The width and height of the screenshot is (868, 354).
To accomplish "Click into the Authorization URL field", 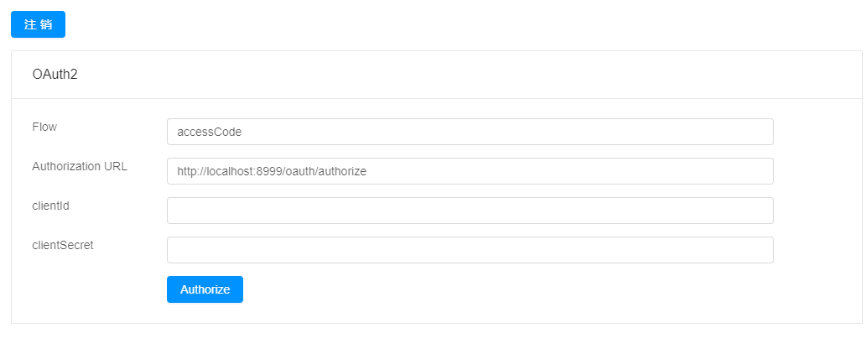I will 470,171.
